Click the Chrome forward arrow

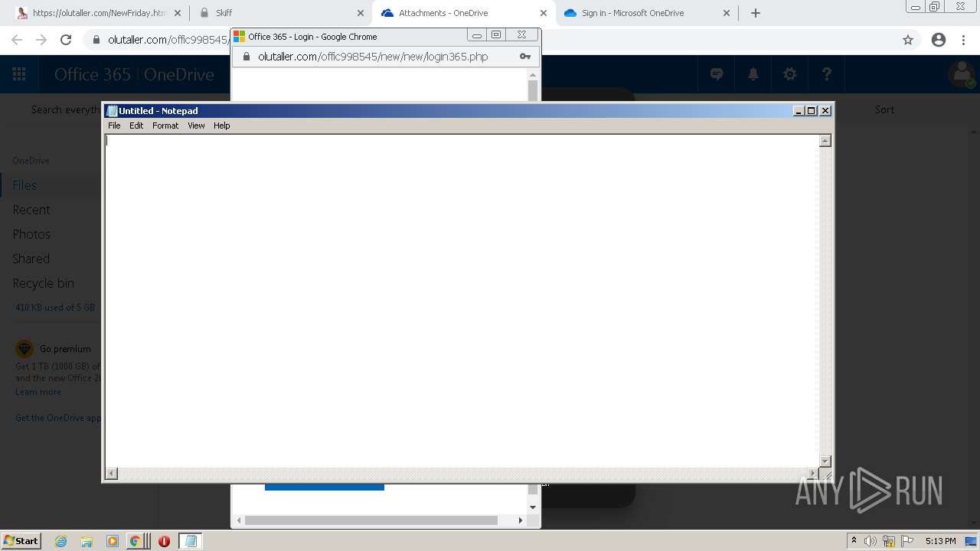tap(41, 40)
